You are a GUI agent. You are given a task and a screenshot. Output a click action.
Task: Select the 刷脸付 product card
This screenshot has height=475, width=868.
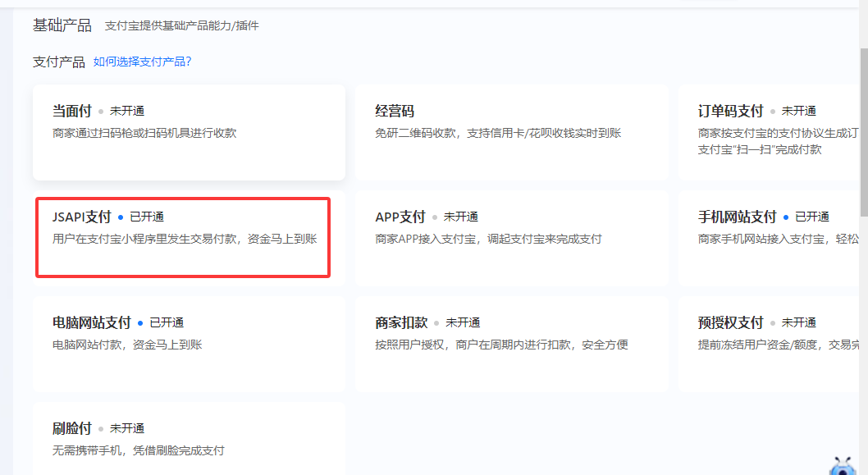click(189, 439)
